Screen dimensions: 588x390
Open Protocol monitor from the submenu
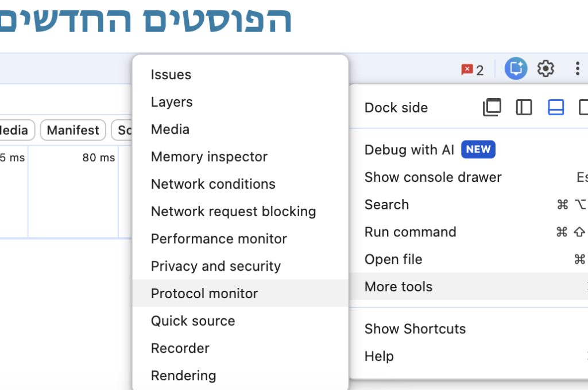point(204,294)
